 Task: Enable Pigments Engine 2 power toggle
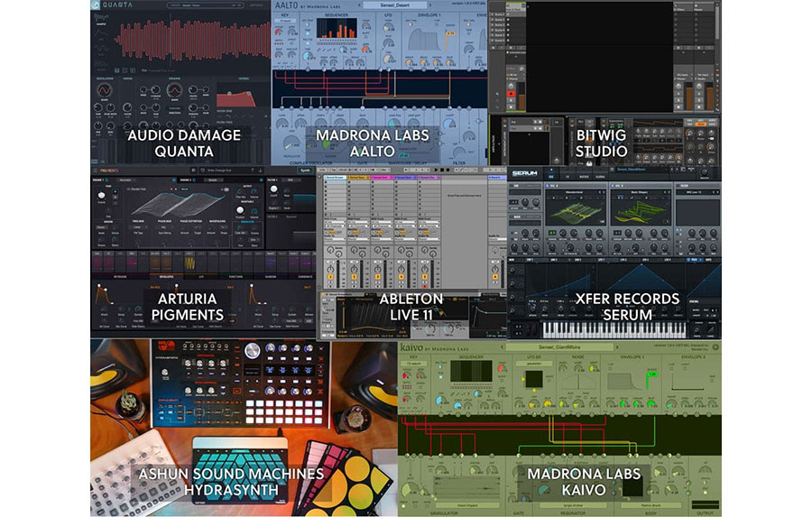point(195,180)
